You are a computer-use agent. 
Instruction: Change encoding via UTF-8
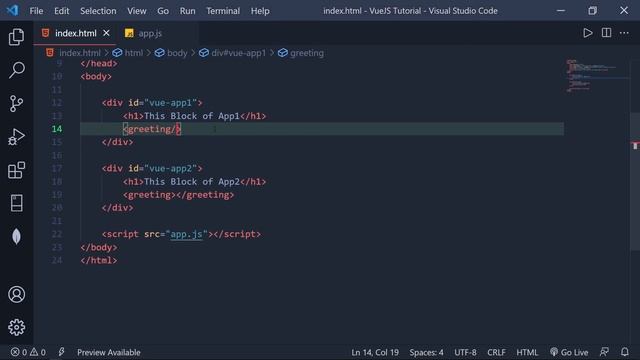[465, 352]
